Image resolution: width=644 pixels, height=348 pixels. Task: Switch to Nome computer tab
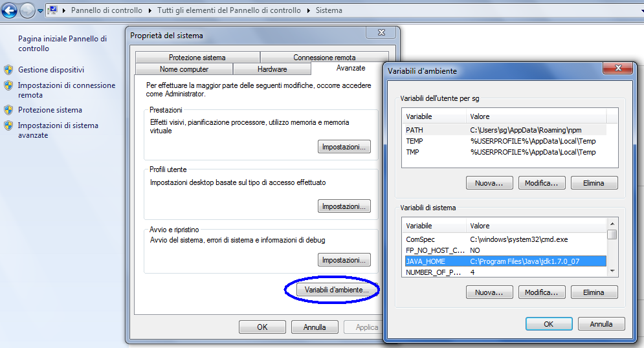[184, 69]
